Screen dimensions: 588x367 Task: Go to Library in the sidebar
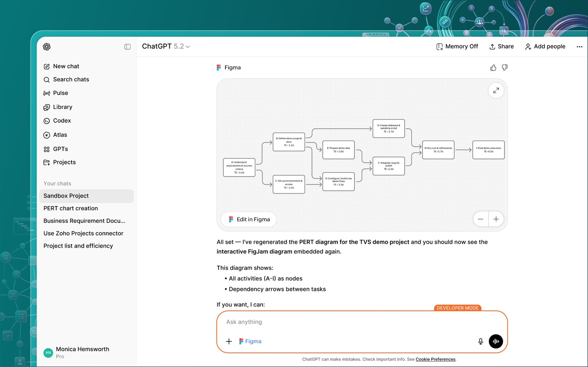62,107
